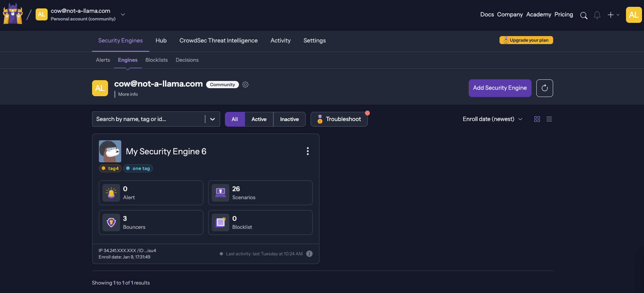Click the refresh engines icon button
This screenshot has width=644, height=293.
(x=544, y=88)
